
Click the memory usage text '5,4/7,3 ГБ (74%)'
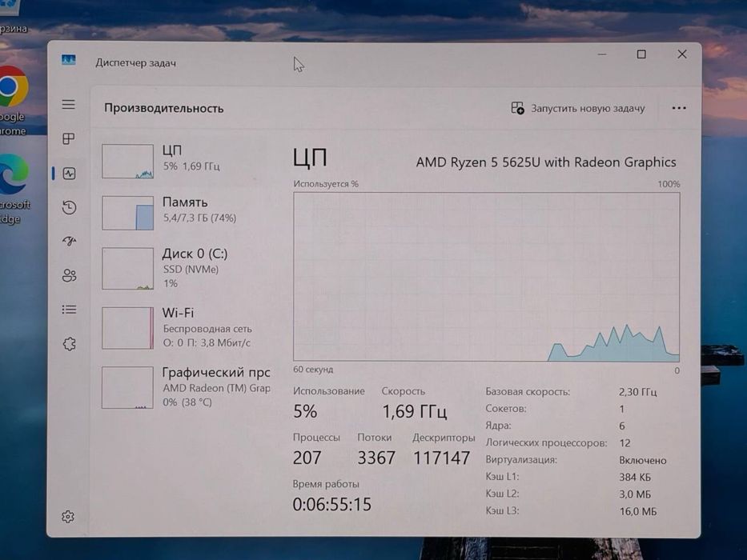[199, 218]
